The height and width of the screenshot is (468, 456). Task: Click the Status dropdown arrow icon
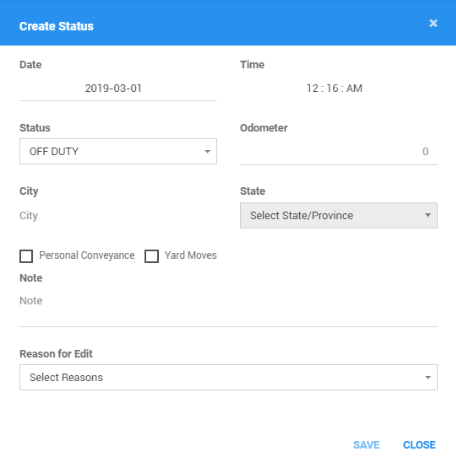click(207, 152)
